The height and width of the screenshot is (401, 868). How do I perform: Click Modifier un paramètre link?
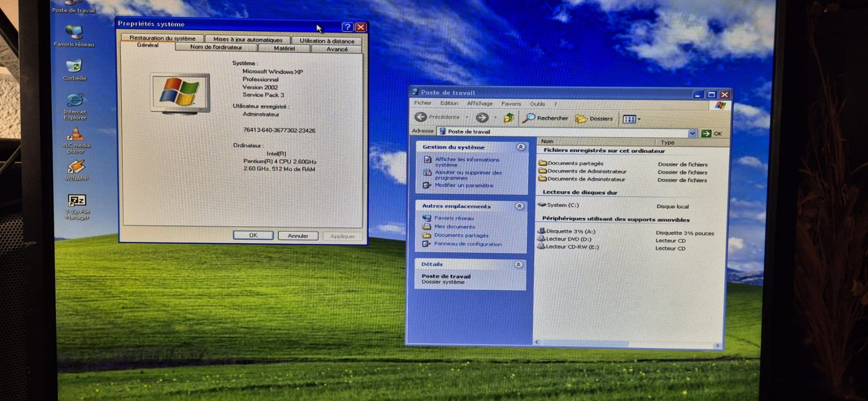pyautogui.click(x=464, y=185)
